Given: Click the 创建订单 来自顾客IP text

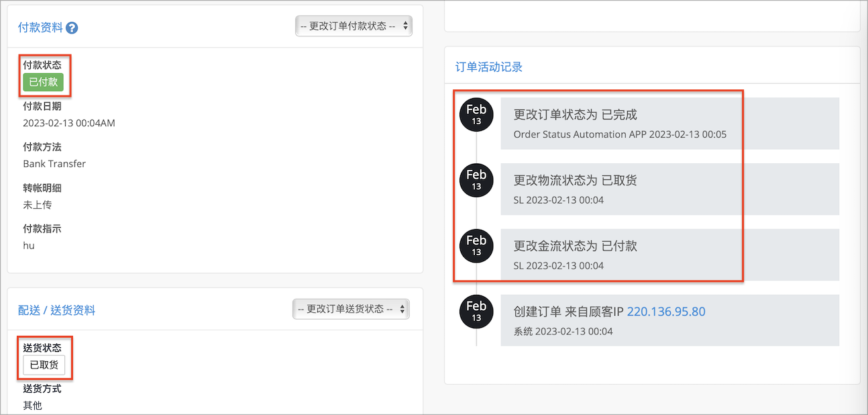Looking at the screenshot, I should click(569, 312).
